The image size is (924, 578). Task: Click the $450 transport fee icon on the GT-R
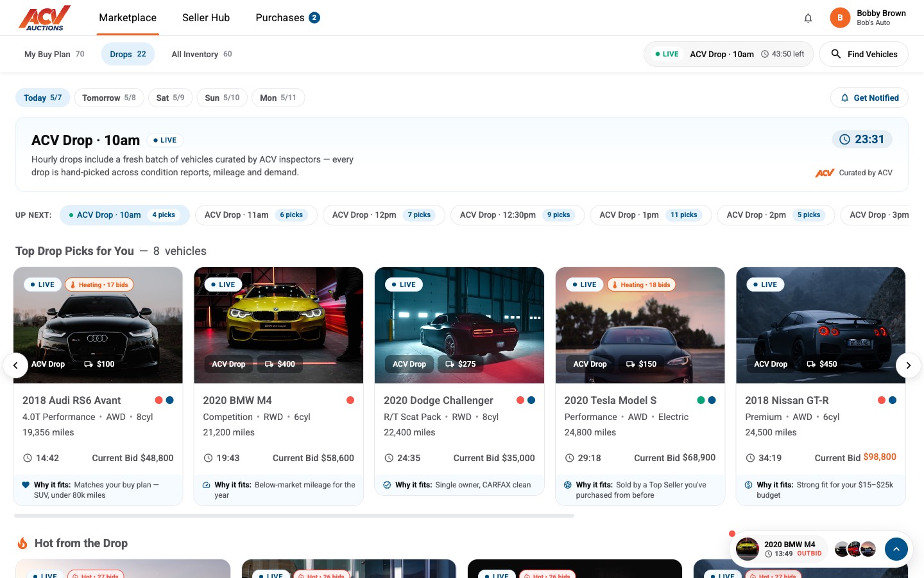point(811,364)
